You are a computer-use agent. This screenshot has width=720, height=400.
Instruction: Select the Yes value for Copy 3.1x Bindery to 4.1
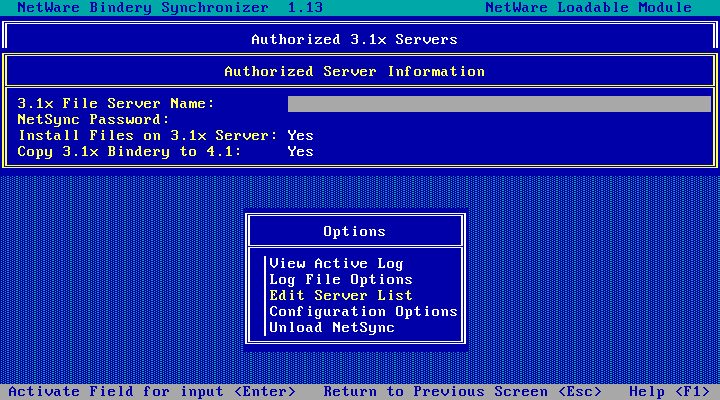tap(300, 152)
